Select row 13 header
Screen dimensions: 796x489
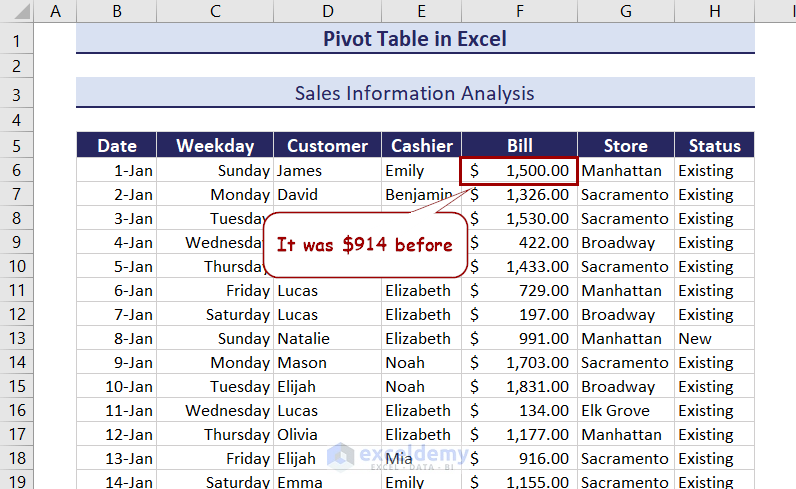(x=17, y=338)
